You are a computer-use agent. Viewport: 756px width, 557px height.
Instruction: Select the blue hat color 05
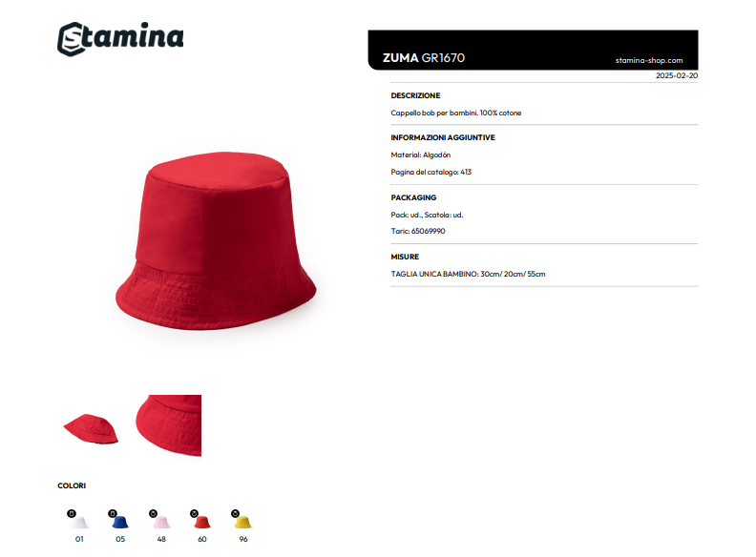(120, 523)
